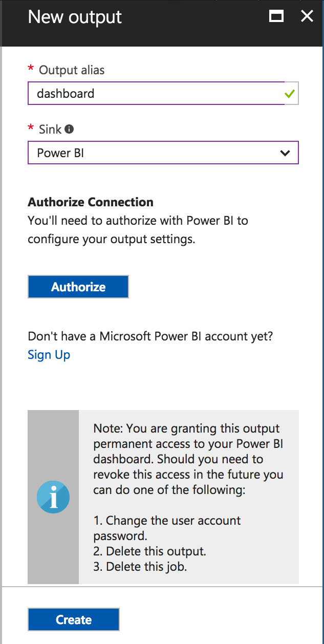Screen dimensions: 324x644
Task: Click the info icon next to Sink
Action: pos(69,129)
